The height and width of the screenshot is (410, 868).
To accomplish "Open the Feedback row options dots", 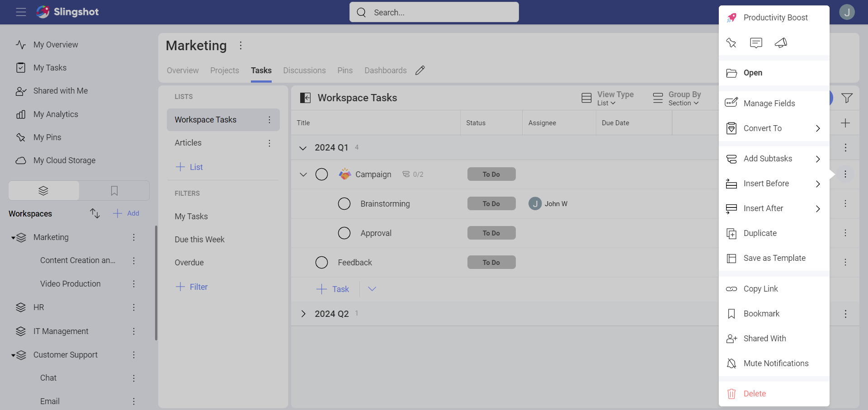I will 845,262.
